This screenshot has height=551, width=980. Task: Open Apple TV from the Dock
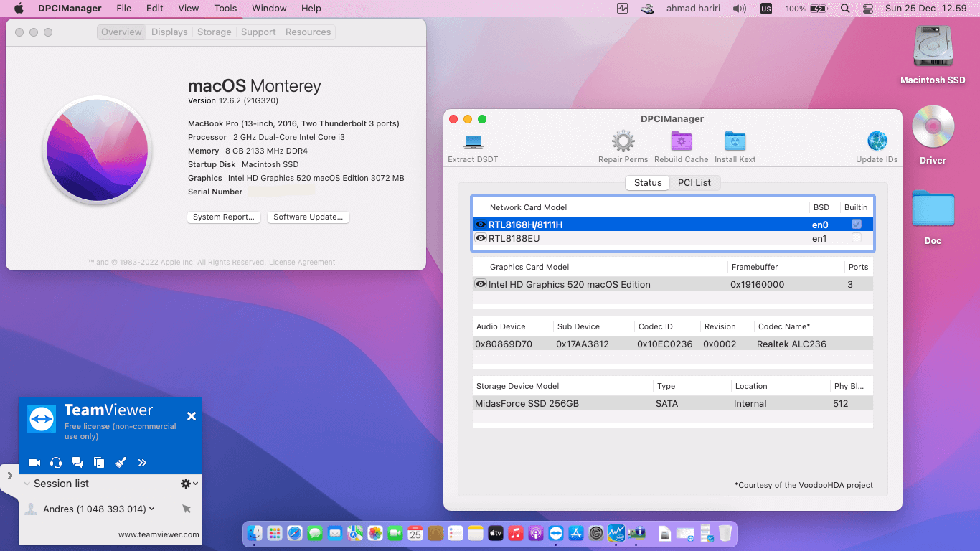(496, 533)
